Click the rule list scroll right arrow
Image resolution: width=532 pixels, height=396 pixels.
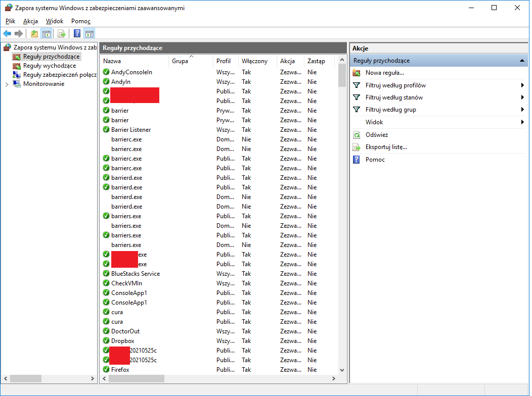334,378
